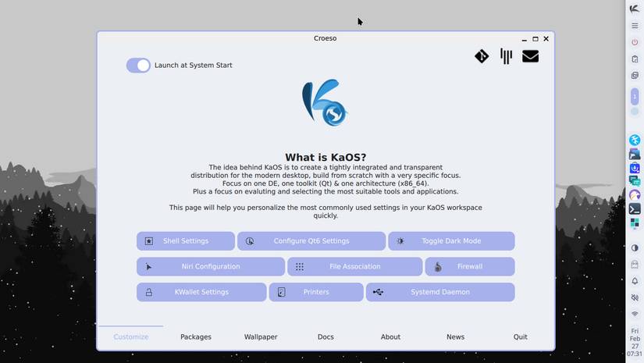Open the notifications bell icon
Image resolution: width=644 pixels, height=363 pixels.
635,281
